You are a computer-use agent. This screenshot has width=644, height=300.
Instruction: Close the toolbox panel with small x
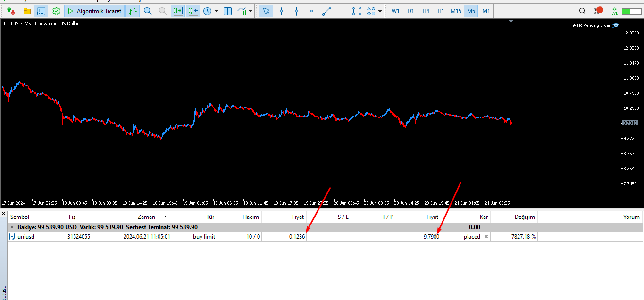click(x=4, y=214)
